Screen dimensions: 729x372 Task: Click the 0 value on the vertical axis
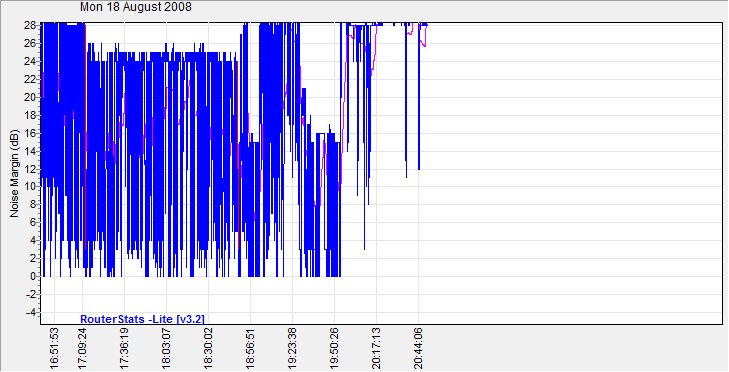pos(33,276)
